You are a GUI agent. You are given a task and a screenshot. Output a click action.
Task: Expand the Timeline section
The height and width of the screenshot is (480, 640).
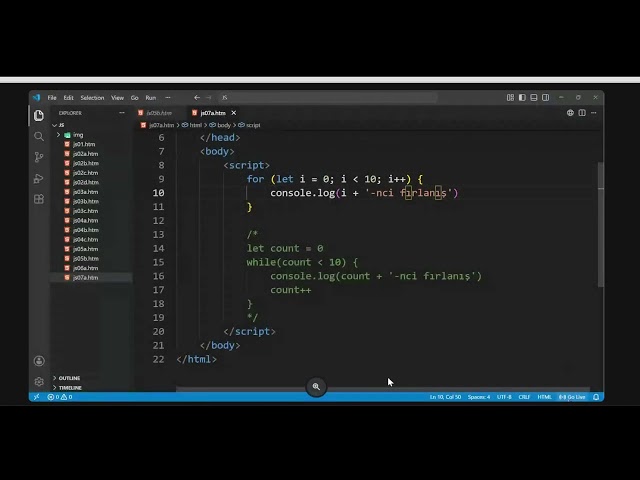coord(70,387)
